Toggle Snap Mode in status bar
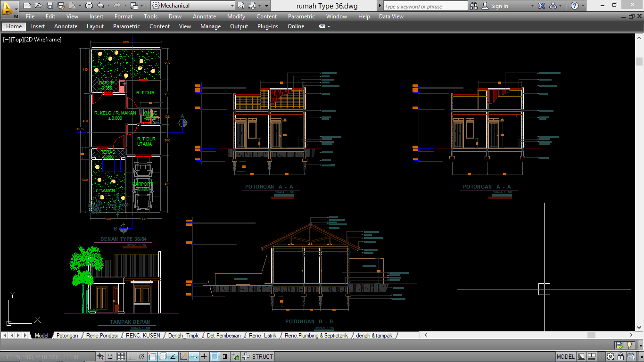Screen dimensions: 644x362 (111, 357)
